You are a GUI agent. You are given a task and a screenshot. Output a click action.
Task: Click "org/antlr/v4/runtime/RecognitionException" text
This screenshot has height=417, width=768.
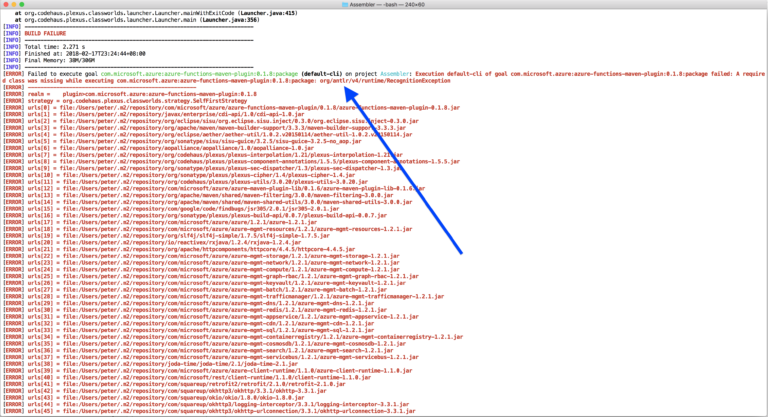pos(385,81)
